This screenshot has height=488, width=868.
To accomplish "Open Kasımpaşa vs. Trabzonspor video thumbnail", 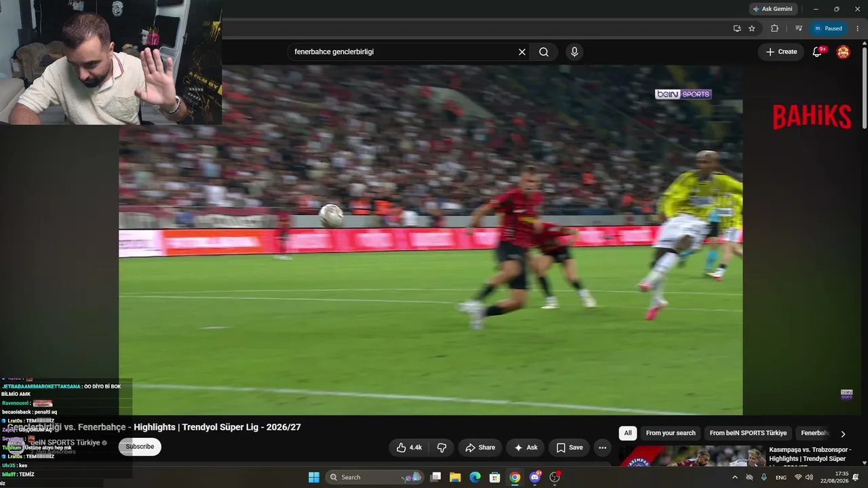I will pyautogui.click(x=692, y=456).
